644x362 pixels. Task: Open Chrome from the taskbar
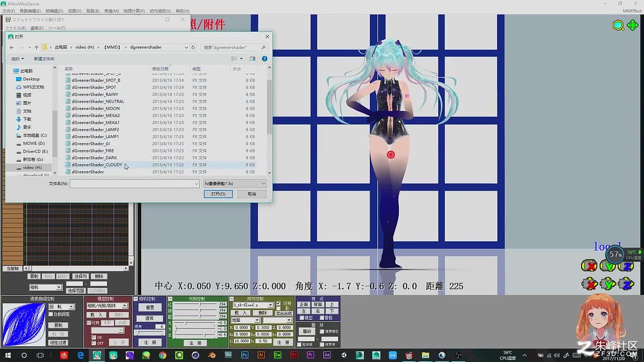coord(163,355)
